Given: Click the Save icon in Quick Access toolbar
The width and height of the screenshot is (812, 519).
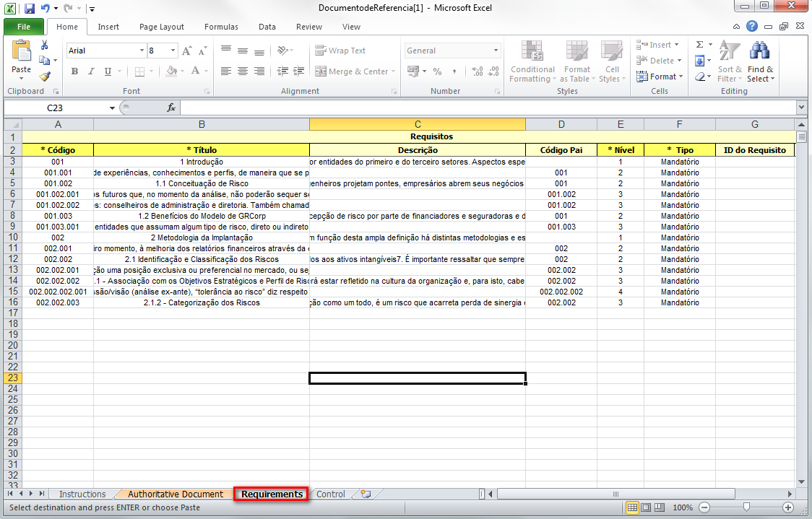Looking at the screenshot, I should pyautogui.click(x=29, y=8).
